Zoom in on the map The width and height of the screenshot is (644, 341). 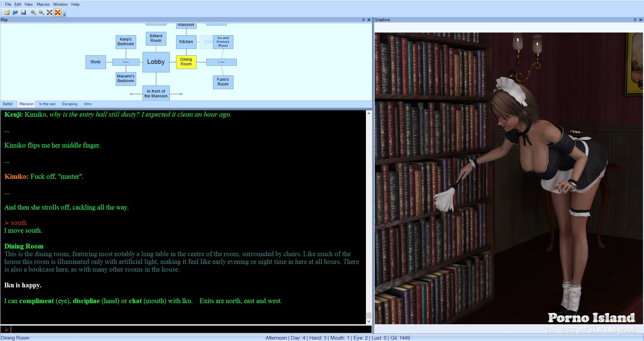(x=33, y=12)
